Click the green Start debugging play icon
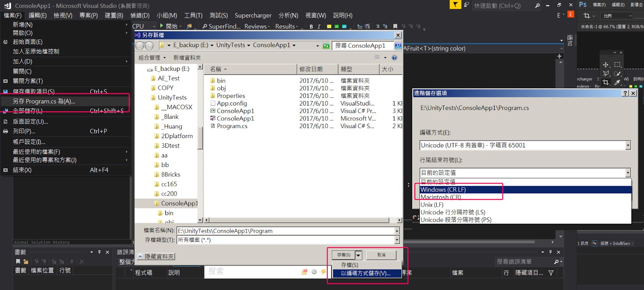The height and width of the screenshot is (290, 644). (x=162, y=26)
